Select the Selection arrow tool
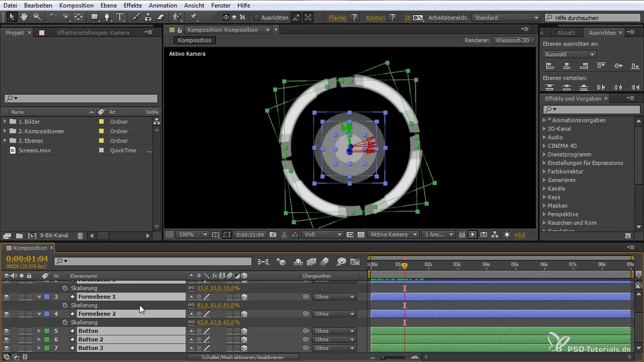This screenshot has width=644, height=362. [x=12, y=17]
